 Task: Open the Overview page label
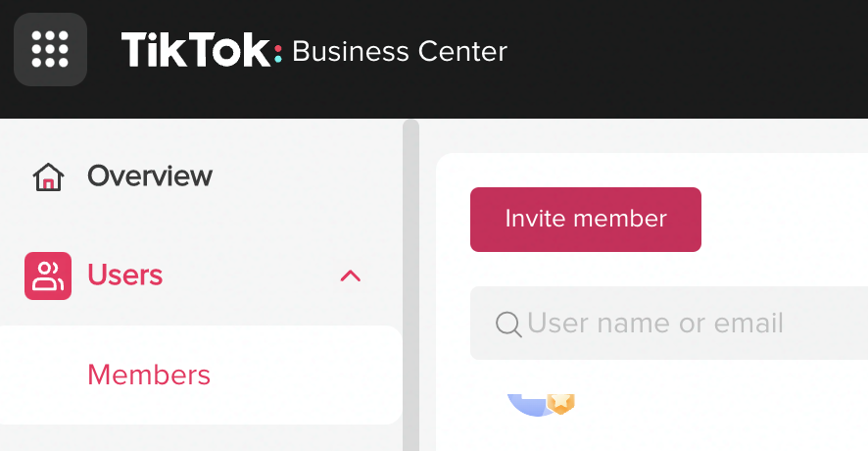point(149,176)
